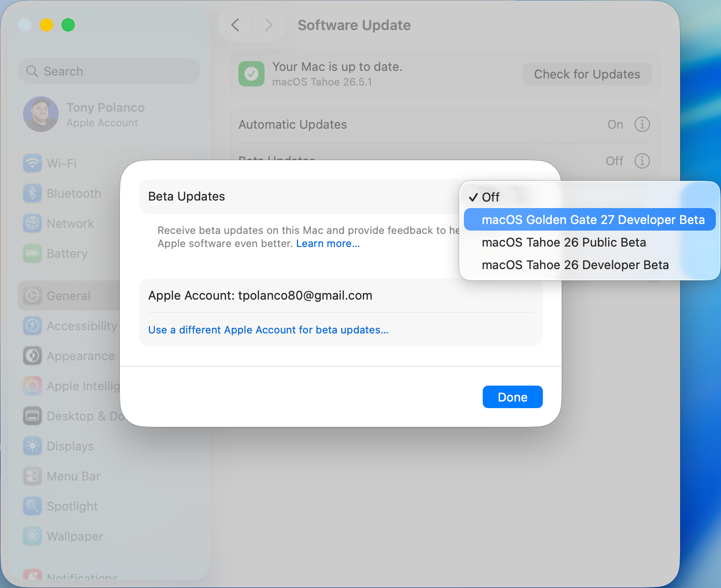Open Automatic Updates info icon
The height and width of the screenshot is (588, 721).
tap(642, 124)
